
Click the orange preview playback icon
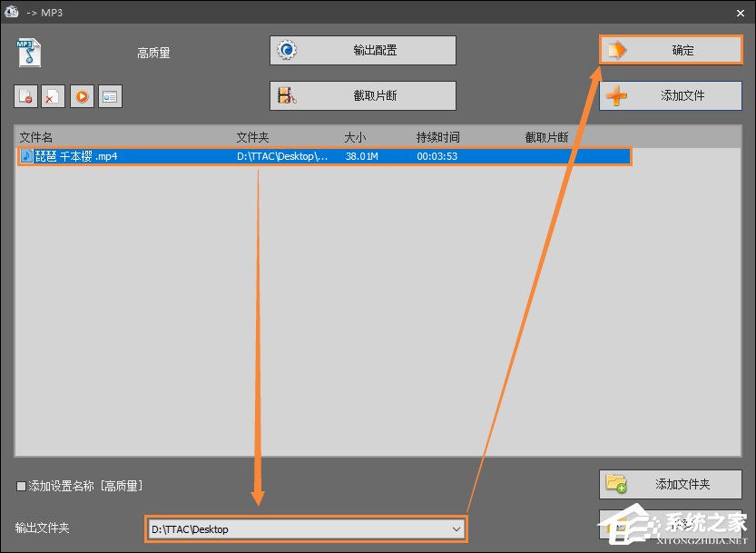pos(82,96)
